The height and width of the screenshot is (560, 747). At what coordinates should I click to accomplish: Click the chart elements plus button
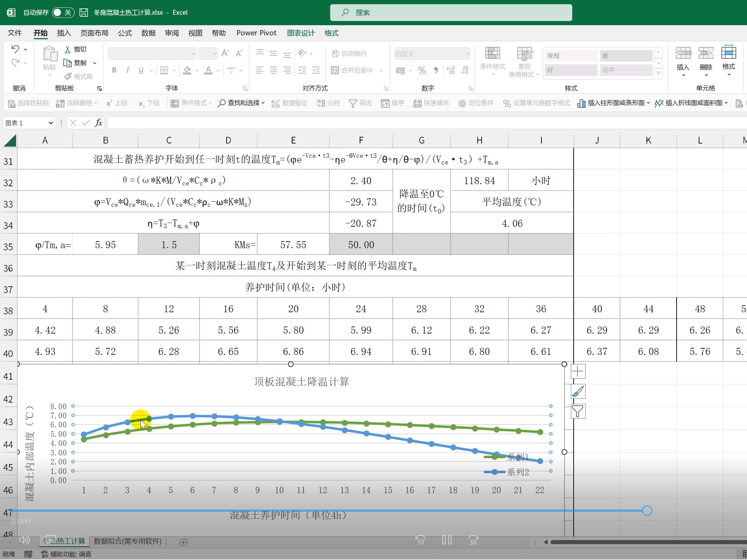coord(577,371)
